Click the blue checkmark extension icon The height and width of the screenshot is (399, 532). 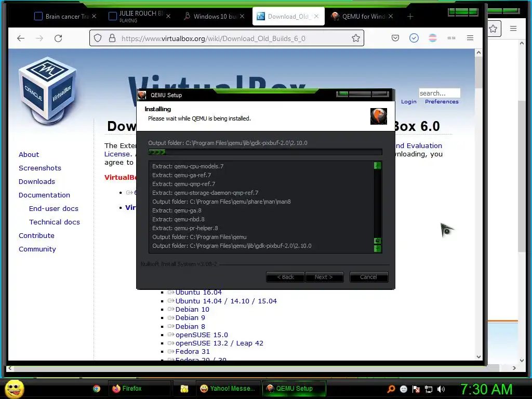(x=414, y=38)
